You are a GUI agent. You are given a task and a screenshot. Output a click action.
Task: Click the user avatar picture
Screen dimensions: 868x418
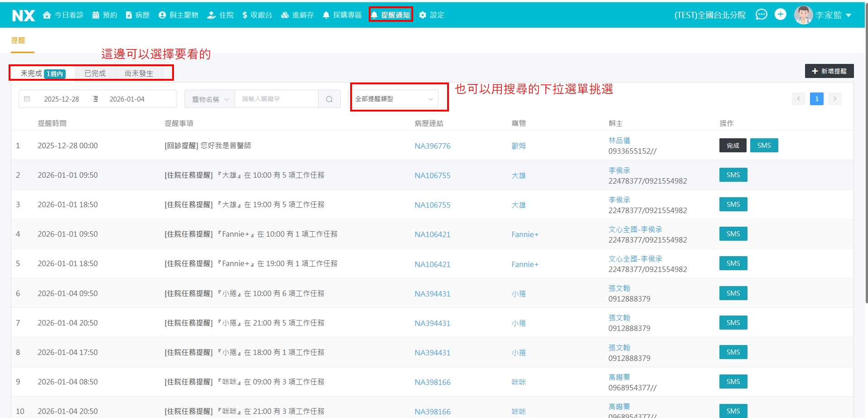tap(803, 15)
